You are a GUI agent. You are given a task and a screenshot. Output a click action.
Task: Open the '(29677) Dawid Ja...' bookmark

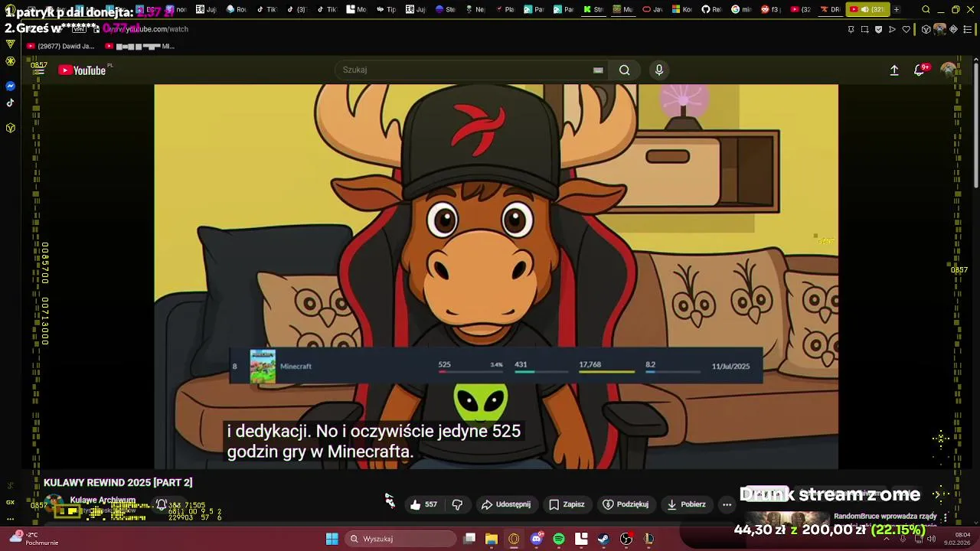tap(60, 46)
